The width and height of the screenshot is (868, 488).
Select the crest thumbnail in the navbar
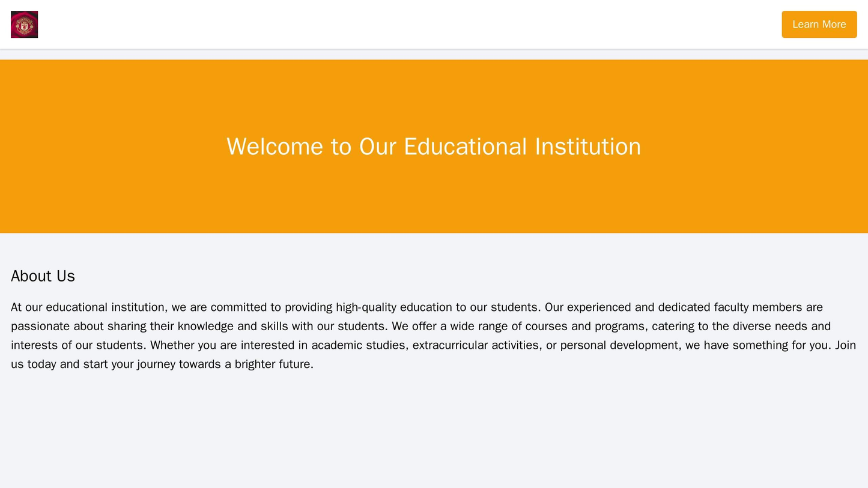point(24,24)
